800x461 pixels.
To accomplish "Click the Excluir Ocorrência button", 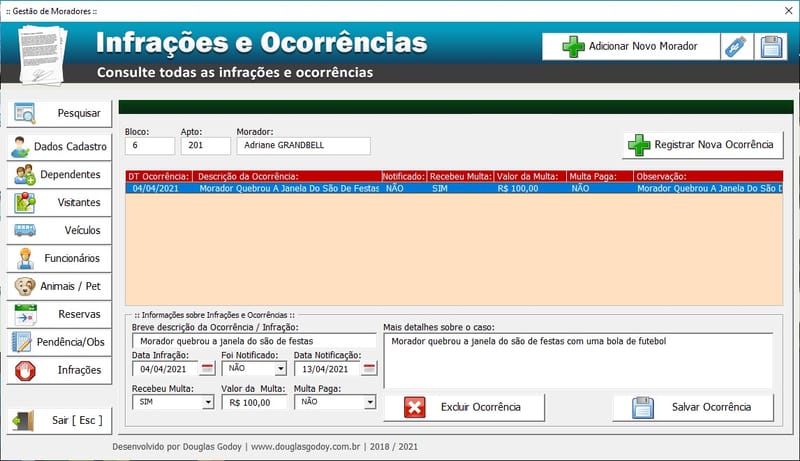I will point(464,407).
